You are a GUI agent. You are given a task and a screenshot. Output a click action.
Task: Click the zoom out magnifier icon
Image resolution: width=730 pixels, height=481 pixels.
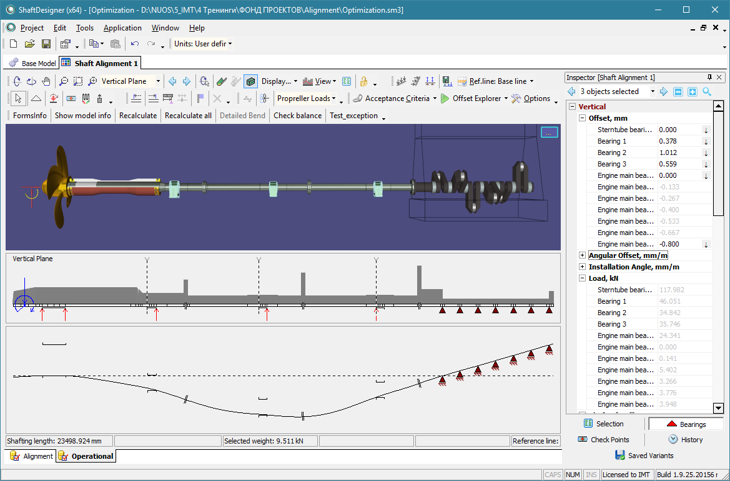coord(63,81)
